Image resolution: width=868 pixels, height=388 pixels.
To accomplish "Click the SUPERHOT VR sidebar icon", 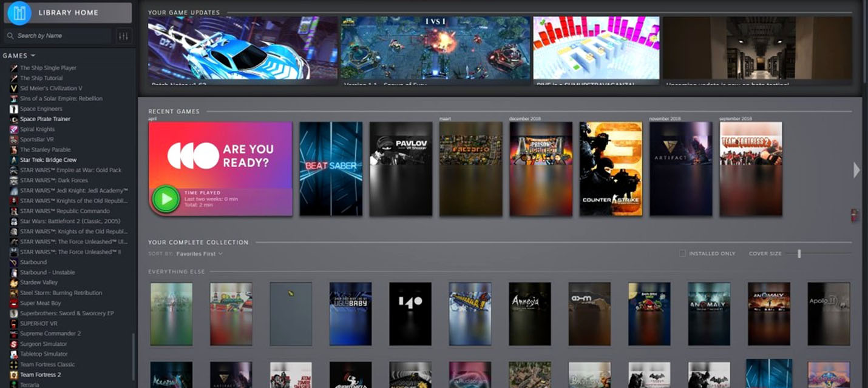I will [x=14, y=324].
